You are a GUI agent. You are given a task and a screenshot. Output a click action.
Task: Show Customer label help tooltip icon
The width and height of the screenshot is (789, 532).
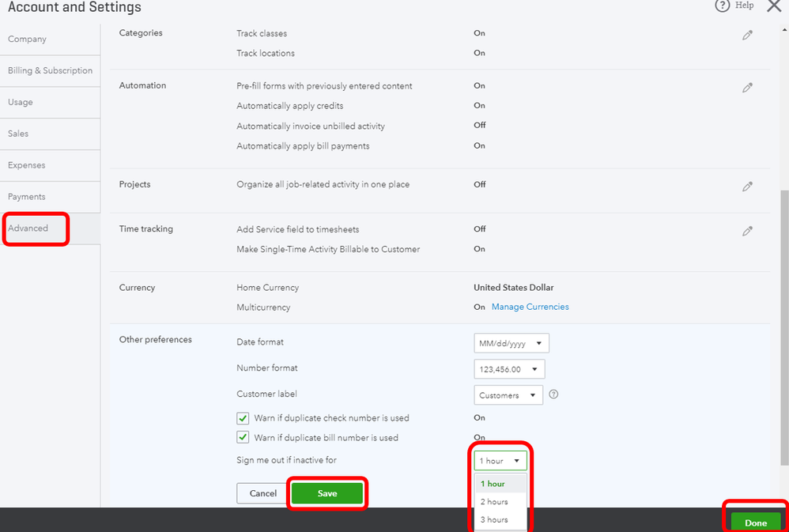coord(553,394)
